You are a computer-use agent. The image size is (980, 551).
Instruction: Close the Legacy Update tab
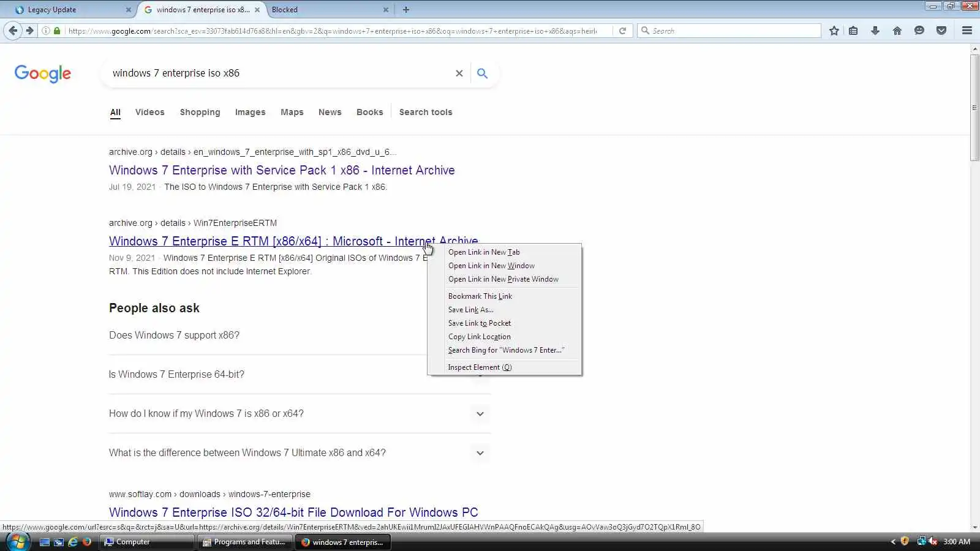point(128,10)
